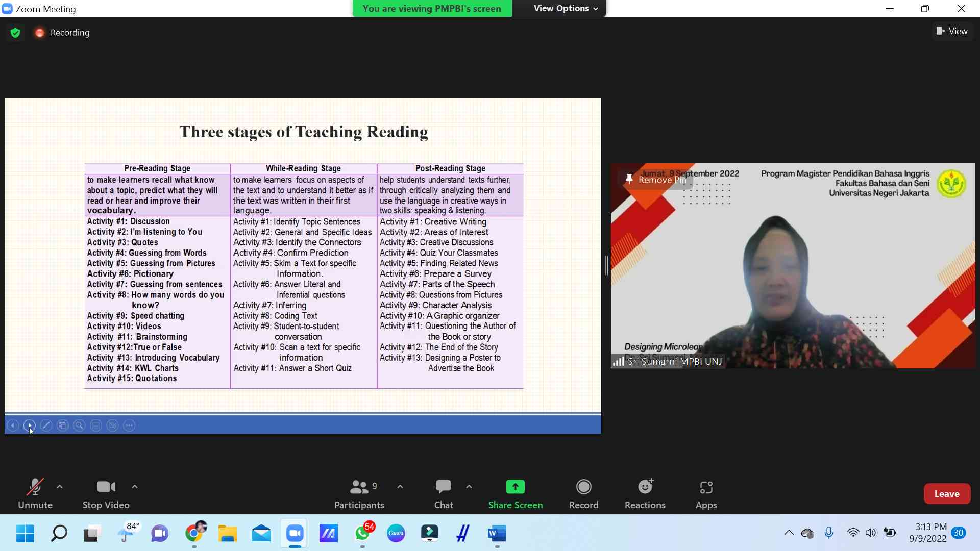The height and width of the screenshot is (551, 980).
Task: Click the previous slide navigation arrow
Action: 13,425
